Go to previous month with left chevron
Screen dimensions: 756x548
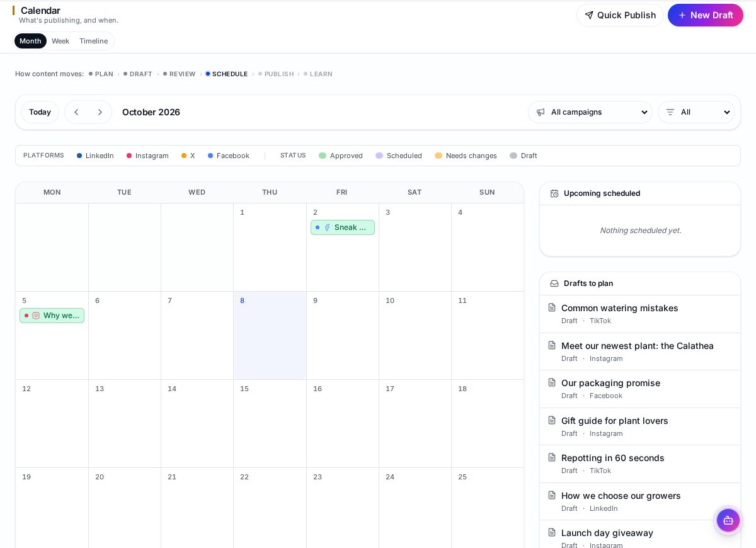(x=77, y=112)
